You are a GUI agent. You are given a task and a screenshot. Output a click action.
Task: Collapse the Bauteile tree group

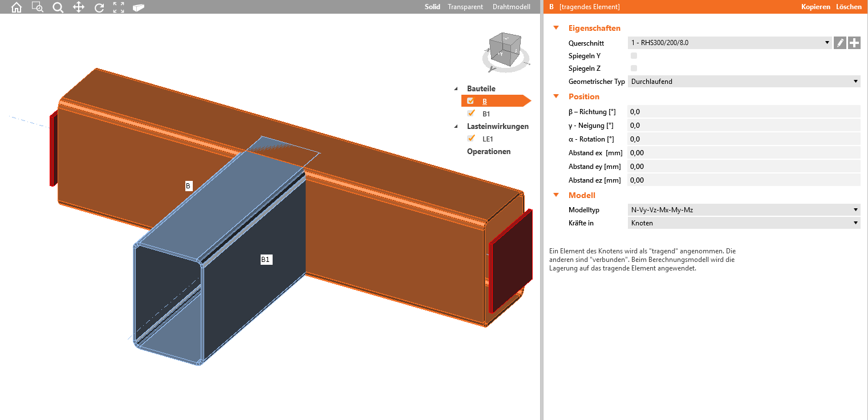pos(456,89)
